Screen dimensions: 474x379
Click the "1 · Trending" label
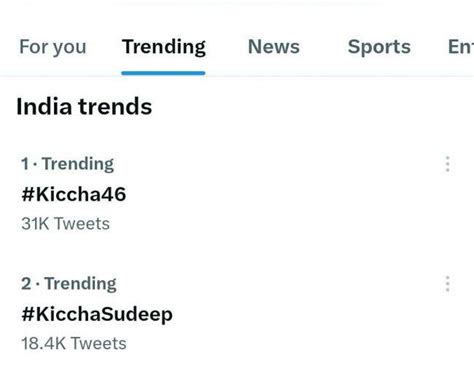pyautogui.click(x=67, y=164)
